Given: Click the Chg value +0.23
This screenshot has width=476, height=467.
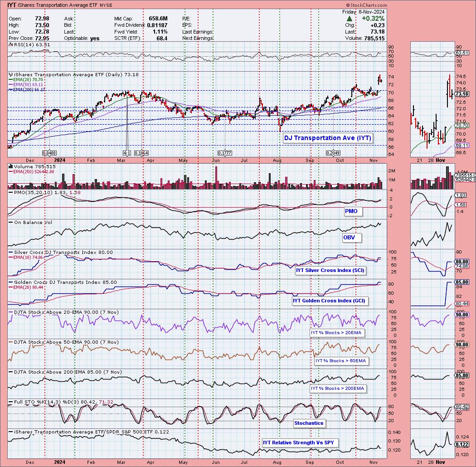Looking at the screenshot, I should [x=377, y=25].
